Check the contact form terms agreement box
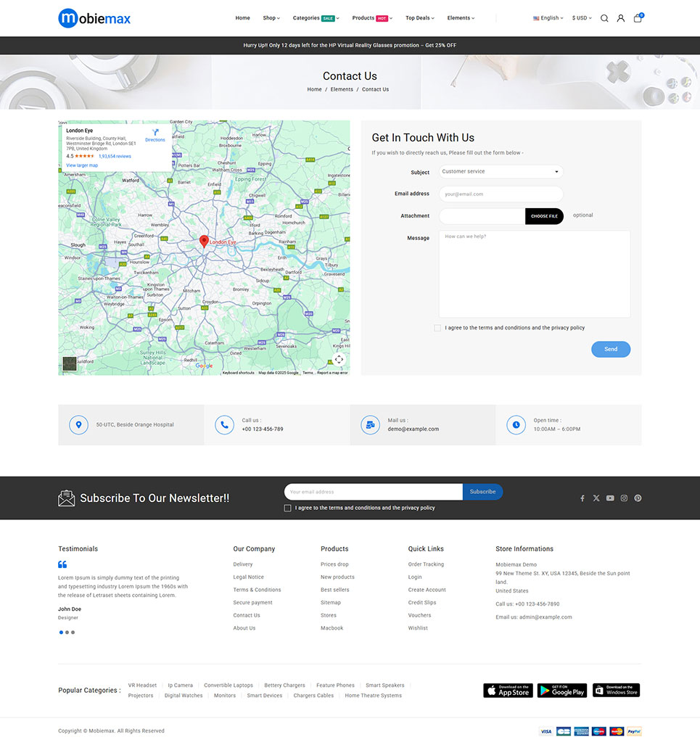The height and width of the screenshot is (745, 700). [437, 328]
